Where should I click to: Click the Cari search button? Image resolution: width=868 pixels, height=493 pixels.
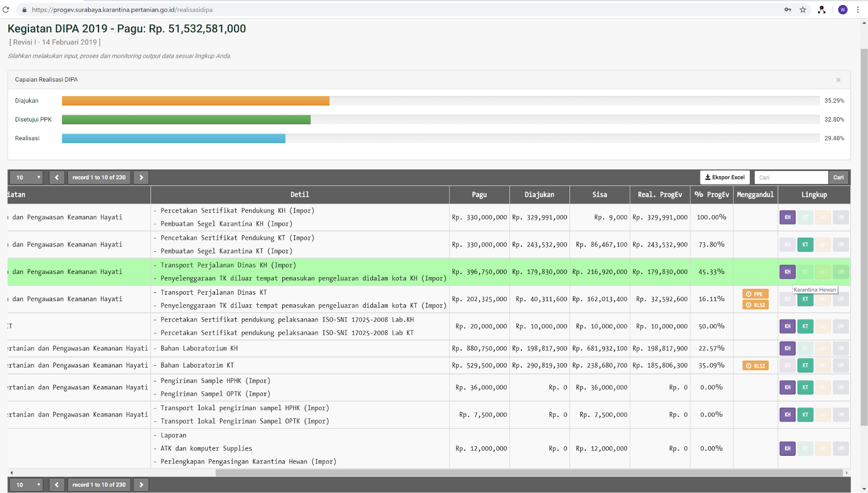pos(838,177)
